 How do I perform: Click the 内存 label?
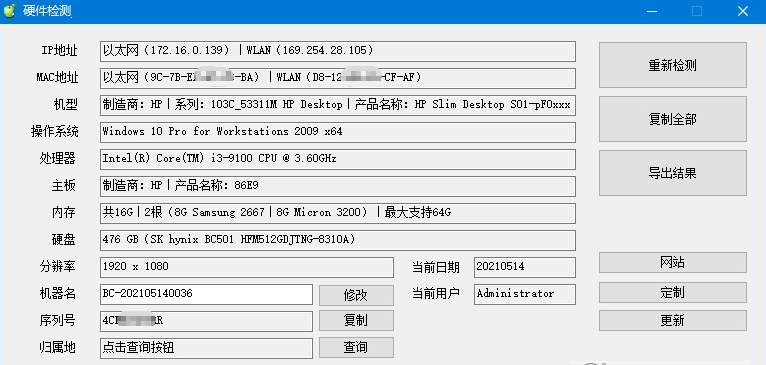tap(64, 213)
